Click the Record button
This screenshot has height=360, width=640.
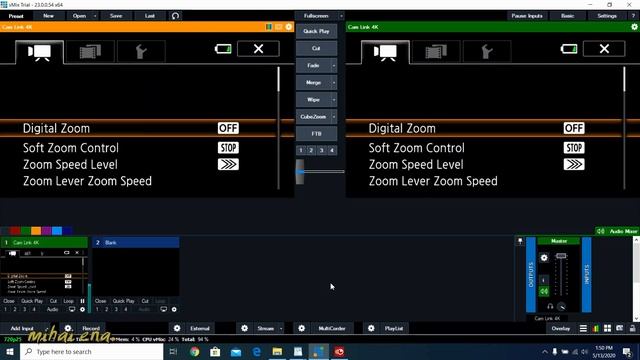click(x=91, y=328)
